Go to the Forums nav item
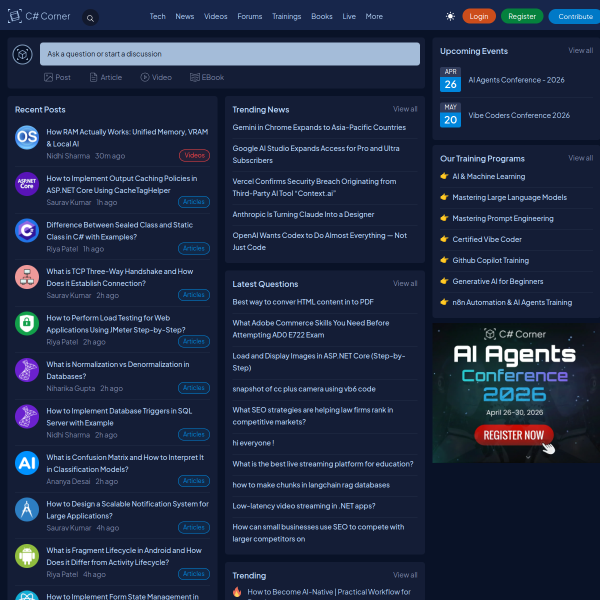 click(x=250, y=16)
